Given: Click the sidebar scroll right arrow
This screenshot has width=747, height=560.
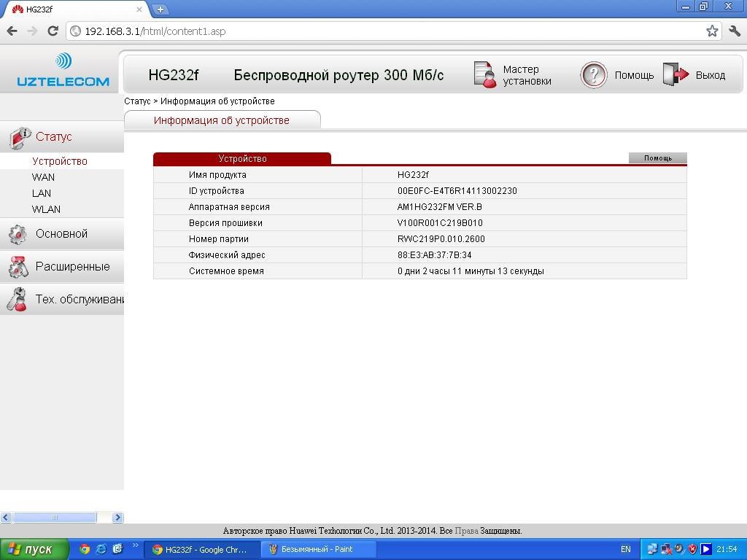Looking at the screenshot, I should pyautogui.click(x=118, y=517).
